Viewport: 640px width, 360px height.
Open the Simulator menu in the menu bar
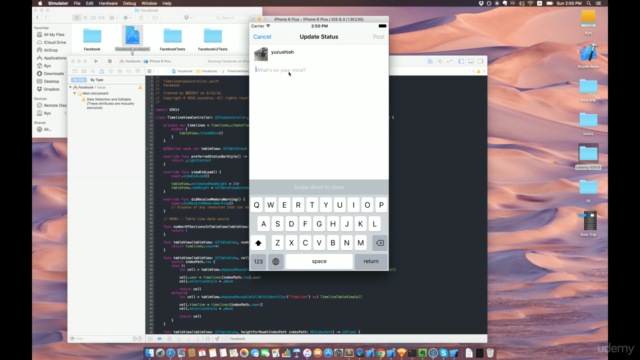click(58, 3)
